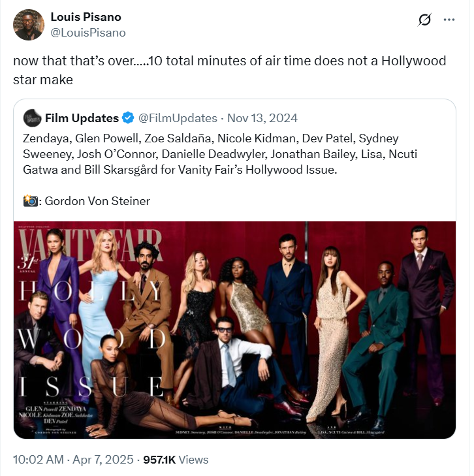Click the main tweet text about air time
The image size is (474, 476).
230,70
